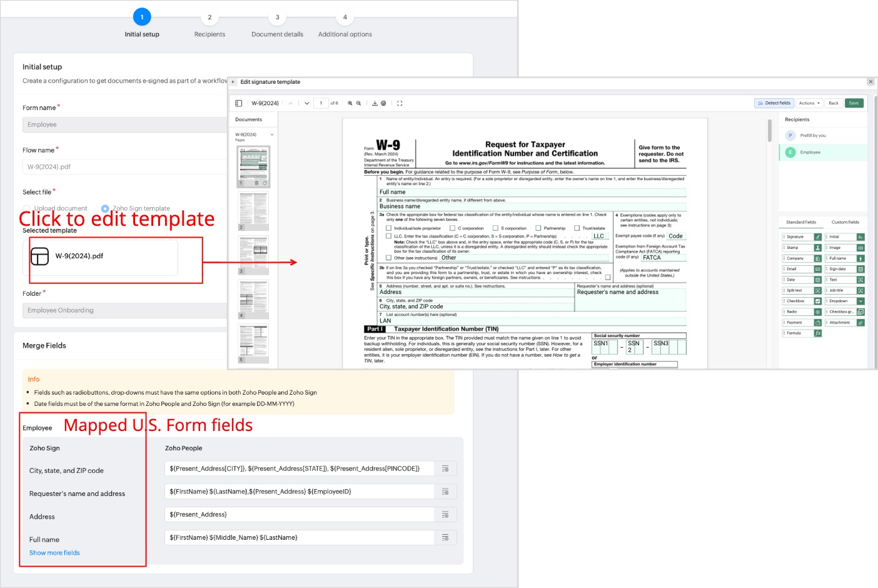878x588 pixels.
Task: Select the Zoho Sign template radio option
Action: 105,208
